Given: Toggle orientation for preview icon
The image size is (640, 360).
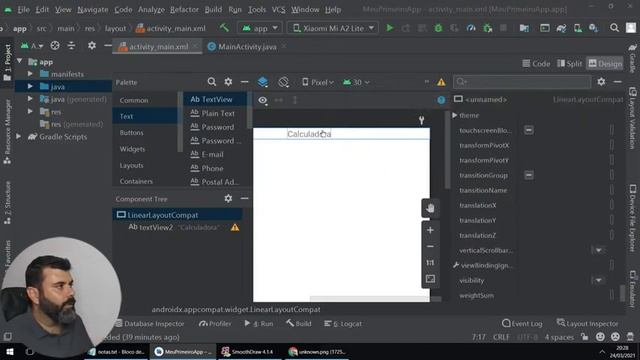Looking at the screenshot, I should click(283, 82).
